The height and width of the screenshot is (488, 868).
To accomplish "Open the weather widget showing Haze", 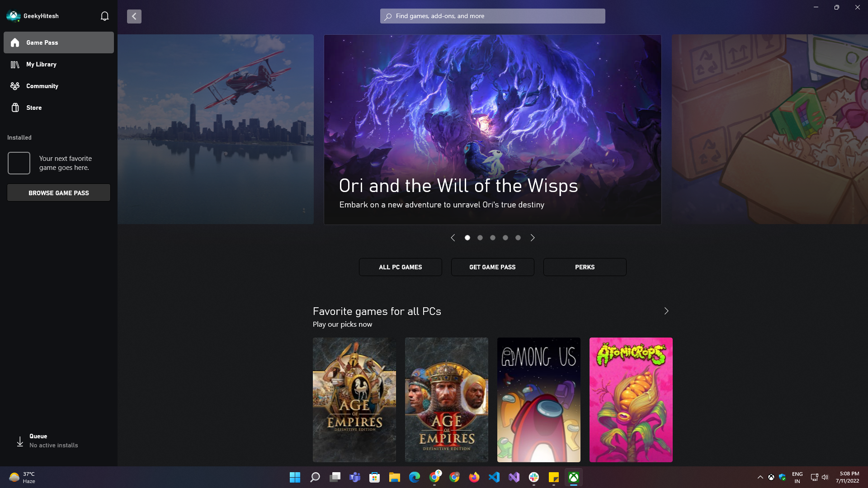I will point(23,477).
